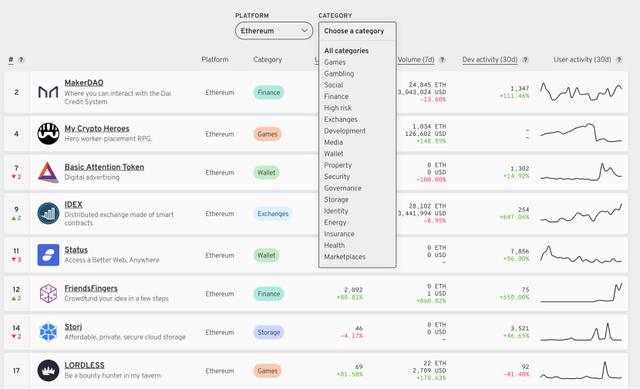Click the LORDLESS crown logo
This screenshot has width=640, height=389.
(x=48, y=370)
